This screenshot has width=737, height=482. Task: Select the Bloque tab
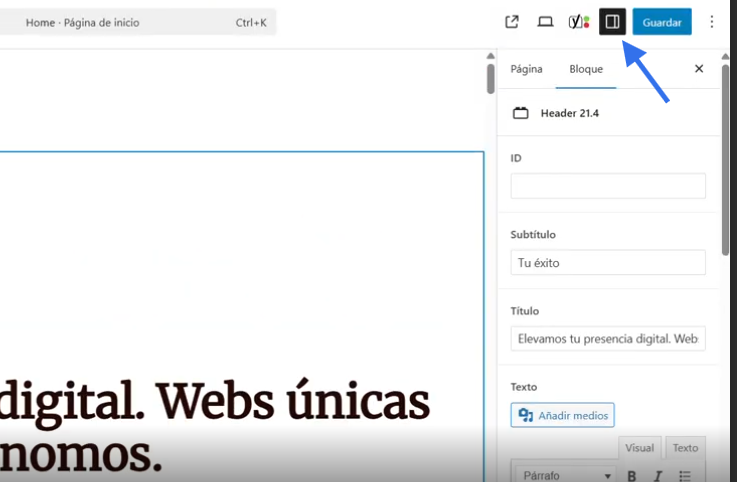coord(586,69)
